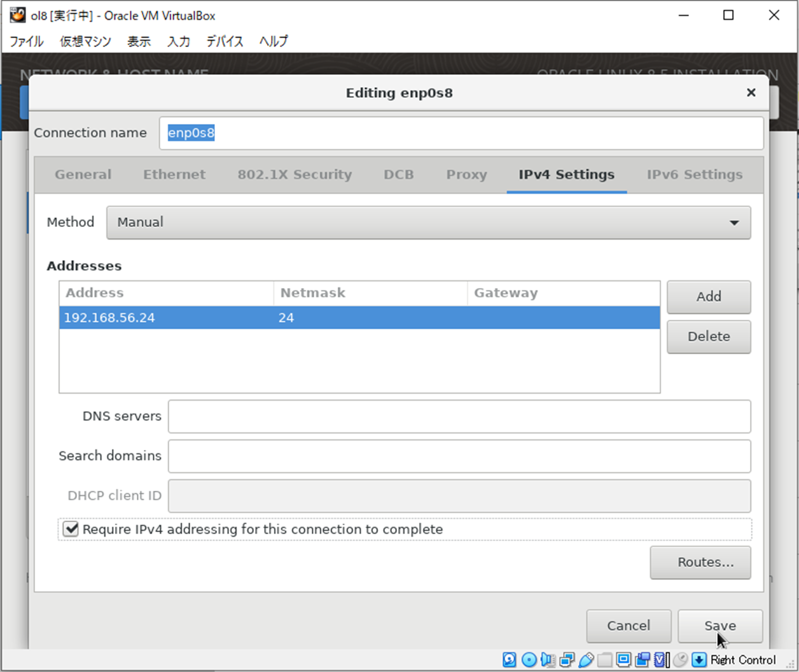The height and width of the screenshot is (672, 799).
Task: Click the Connection name input field
Action: (x=461, y=133)
